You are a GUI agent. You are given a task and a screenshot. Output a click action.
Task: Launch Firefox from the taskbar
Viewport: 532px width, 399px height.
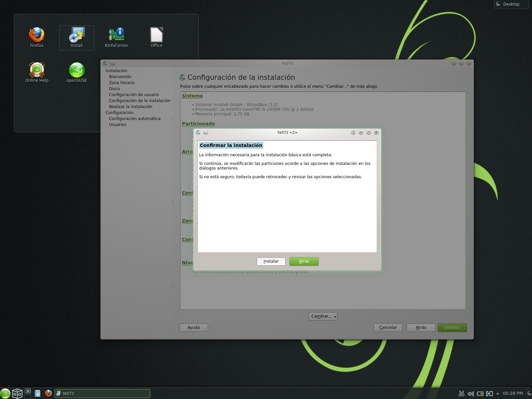48,393
